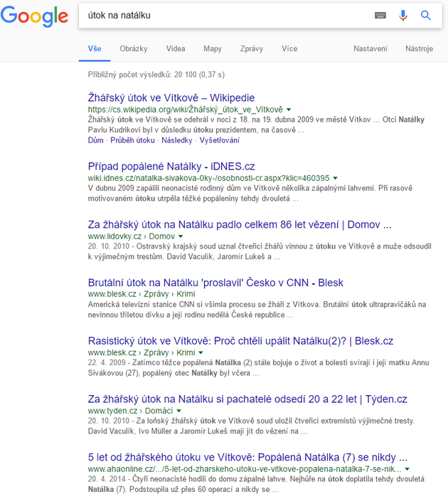Expand dropdown arrow next to the 22. 4. 2009 Blesk URL

pyautogui.click(x=201, y=353)
